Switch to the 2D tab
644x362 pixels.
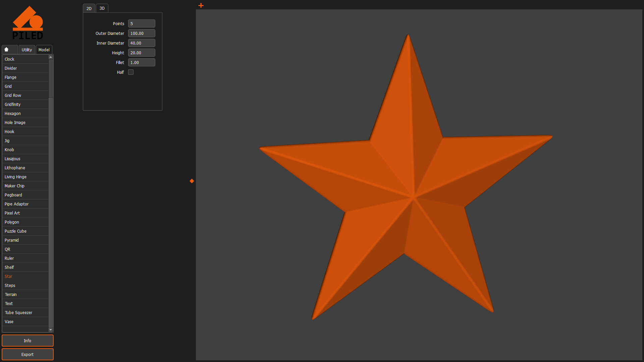[x=89, y=8]
